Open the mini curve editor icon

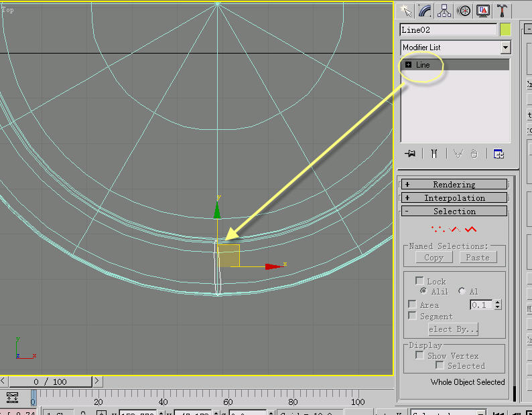click(12, 398)
